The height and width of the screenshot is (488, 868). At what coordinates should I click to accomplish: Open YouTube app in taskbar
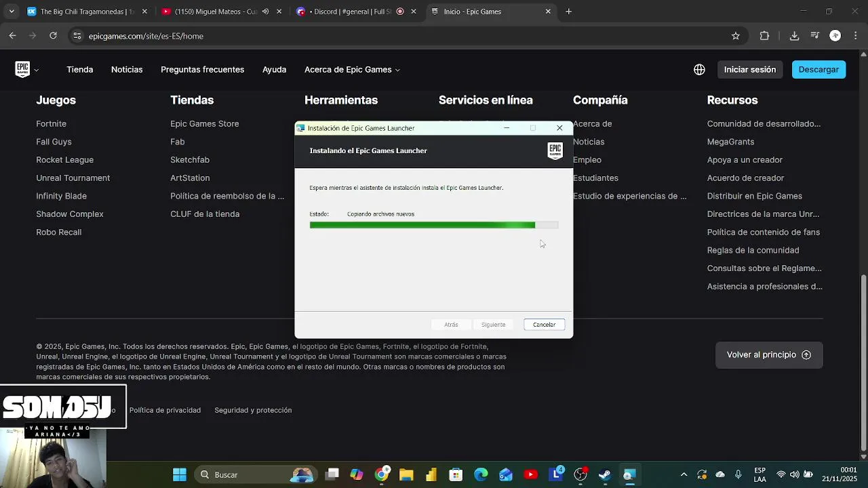point(530,474)
